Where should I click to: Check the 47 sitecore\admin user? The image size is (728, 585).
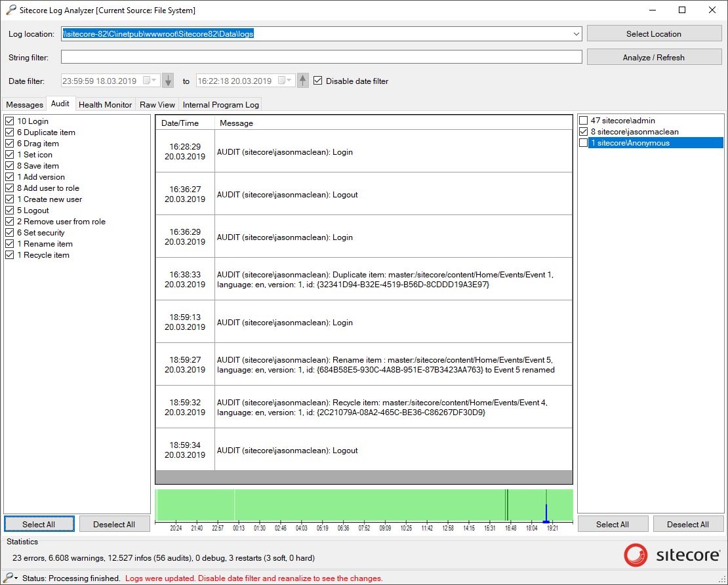(x=584, y=121)
